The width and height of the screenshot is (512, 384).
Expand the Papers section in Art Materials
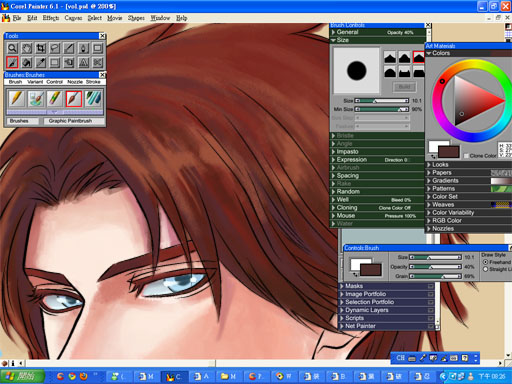pos(429,172)
